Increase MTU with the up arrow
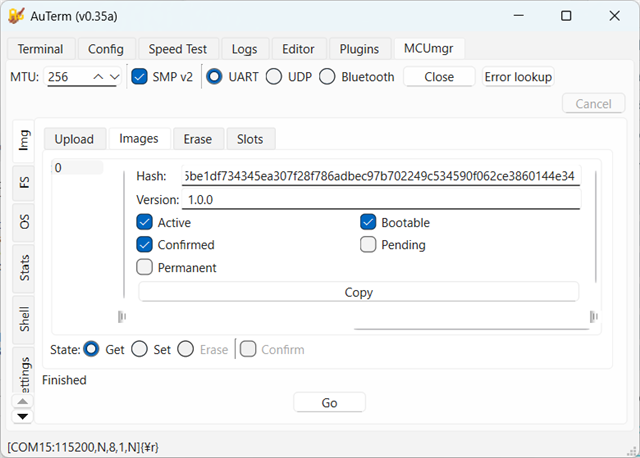The width and height of the screenshot is (640, 458). click(98, 77)
